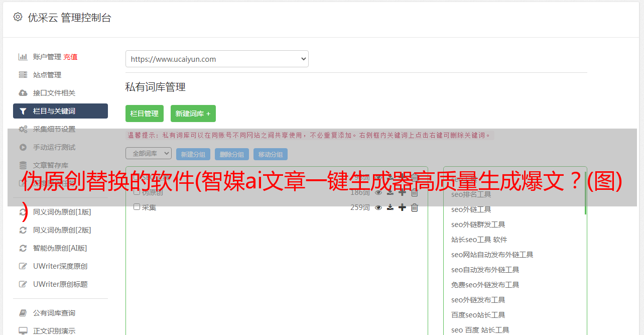Click the play icon for 手动运行测试
This screenshot has height=335, width=644.
tap(23, 147)
